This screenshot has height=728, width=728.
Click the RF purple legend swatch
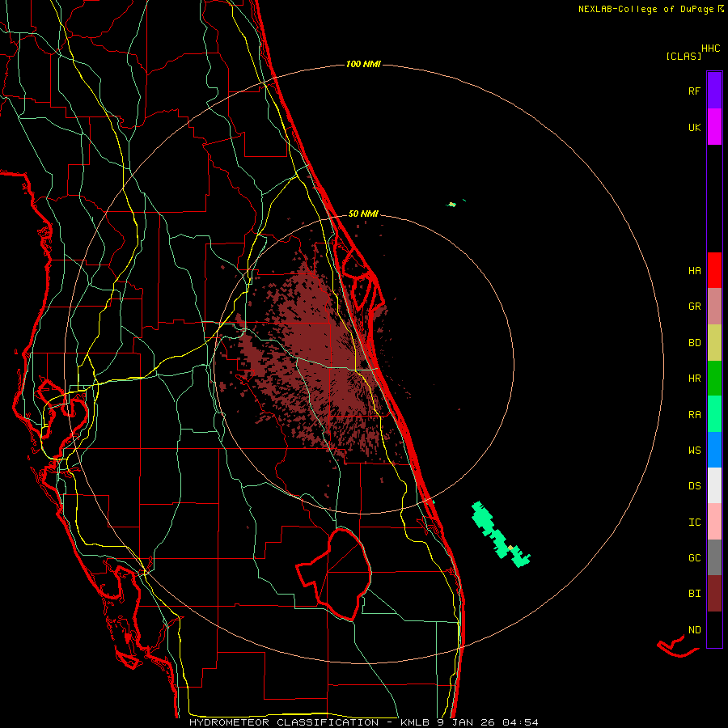714,91
